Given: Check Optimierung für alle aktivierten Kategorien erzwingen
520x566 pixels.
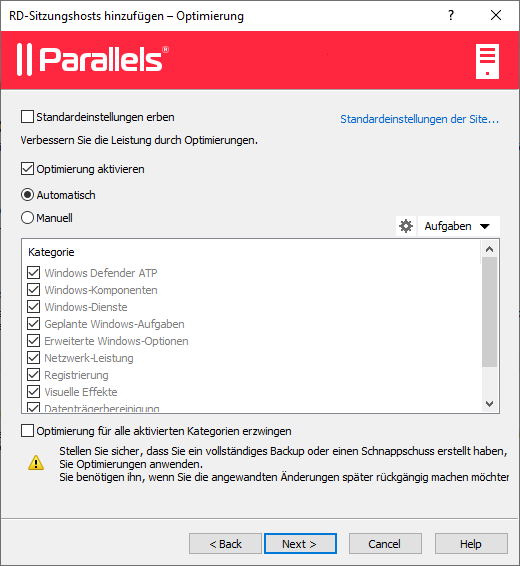Looking at the screenshot, I should coord(27,431).
